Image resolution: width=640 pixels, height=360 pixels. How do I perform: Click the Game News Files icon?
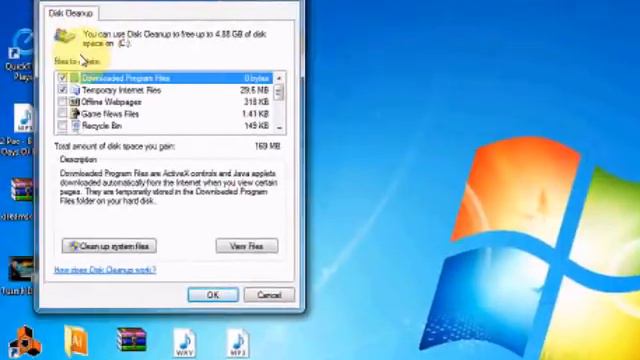pyautogui.click(x=74, y=113)
